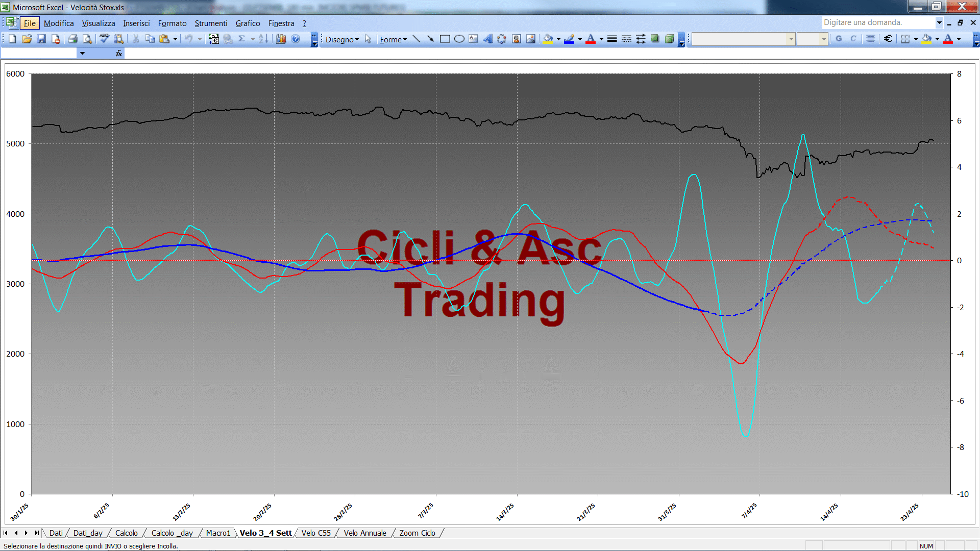Screen dimensions: 980x551
Task: Click the 3-D Style icon
Action: point(669,39)
